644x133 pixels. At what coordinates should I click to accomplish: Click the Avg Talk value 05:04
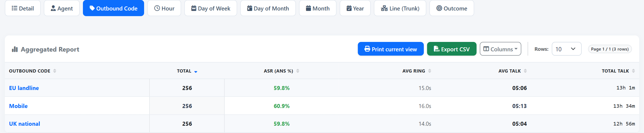(x=519, y=124)
